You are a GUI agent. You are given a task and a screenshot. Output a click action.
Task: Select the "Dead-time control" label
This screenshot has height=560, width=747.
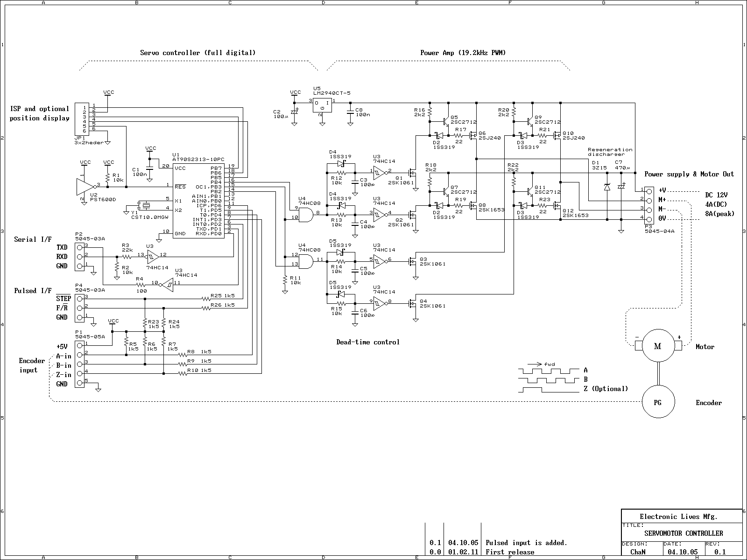point(368,342)
